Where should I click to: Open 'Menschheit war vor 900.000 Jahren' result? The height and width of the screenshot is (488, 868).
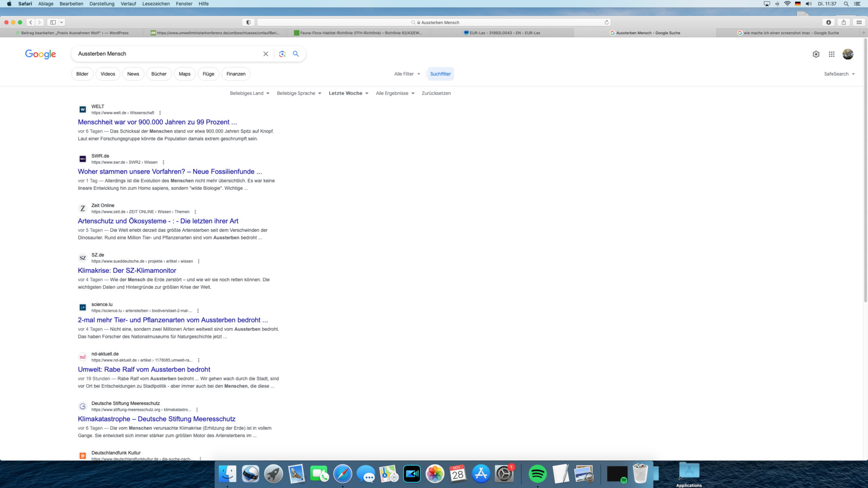(157, 122)
